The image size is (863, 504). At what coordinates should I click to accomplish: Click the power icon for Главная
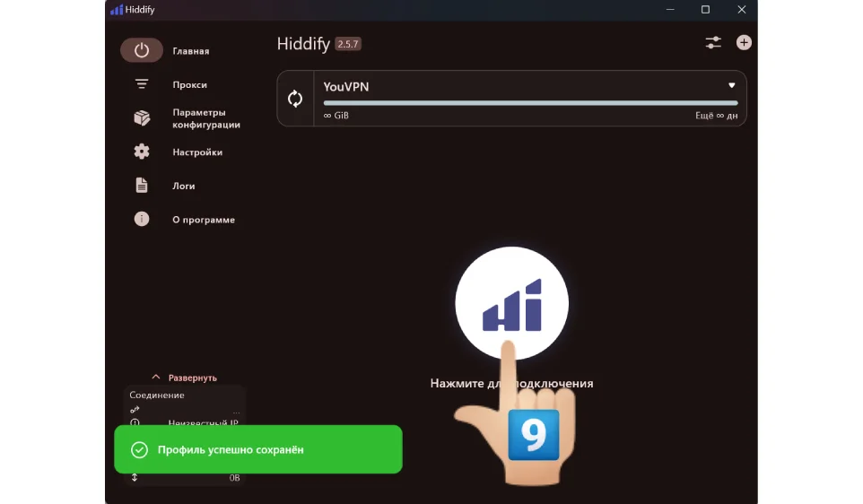click(x=142, y=51)
